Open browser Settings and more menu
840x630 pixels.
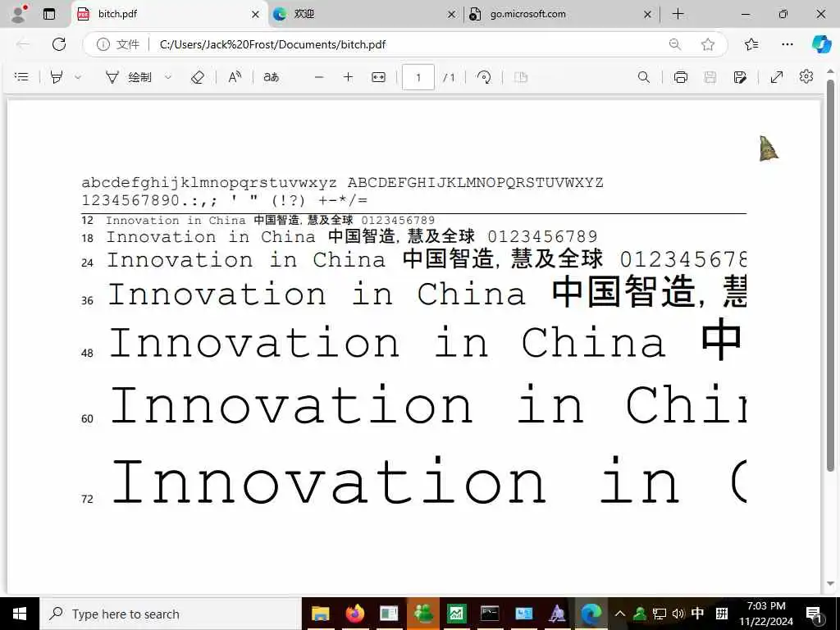pyautogui.click(x=787, y=44)
